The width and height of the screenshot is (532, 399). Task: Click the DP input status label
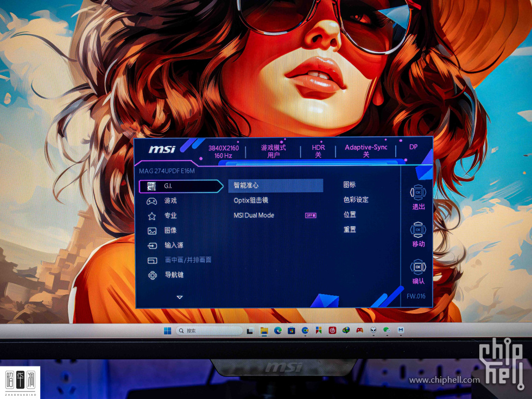[x=413, y=147]
